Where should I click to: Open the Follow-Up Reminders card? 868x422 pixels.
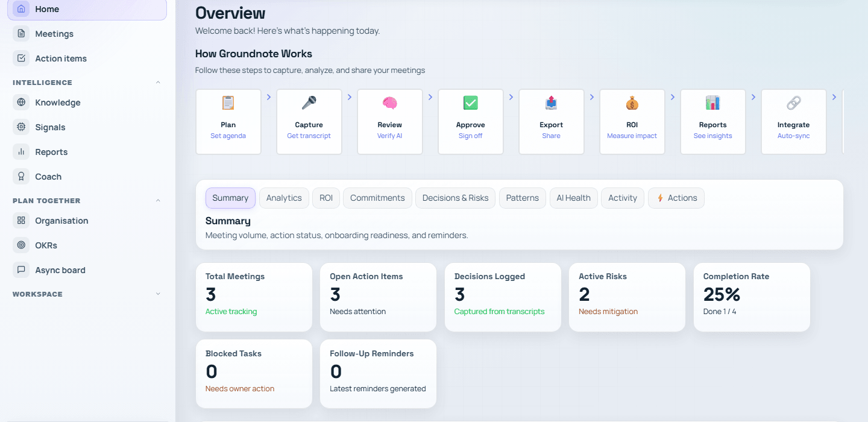point(378,374)
